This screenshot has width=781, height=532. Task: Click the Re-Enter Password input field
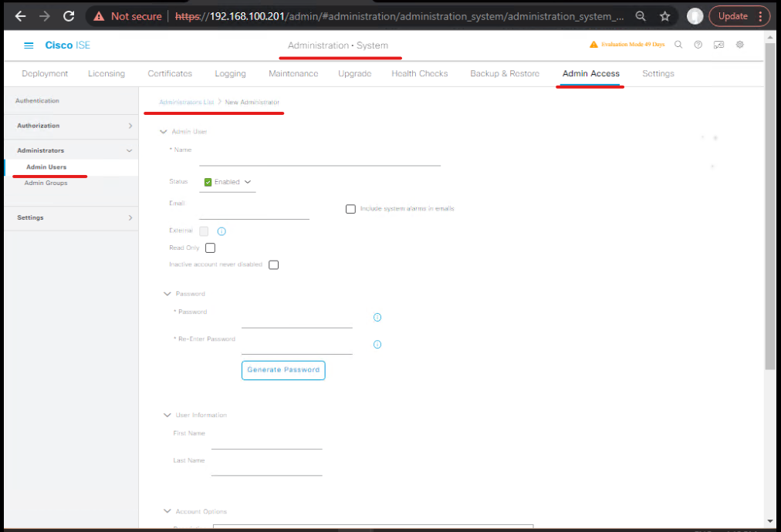tap(297, 347)
